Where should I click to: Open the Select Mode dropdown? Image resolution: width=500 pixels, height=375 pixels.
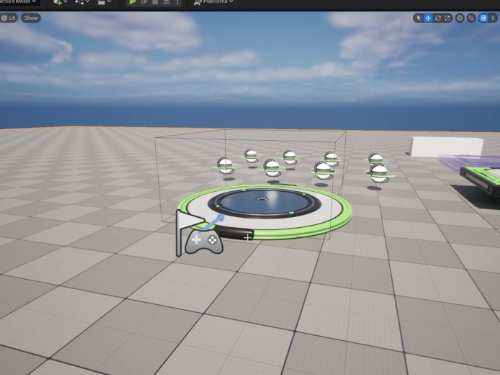[20, 2]
